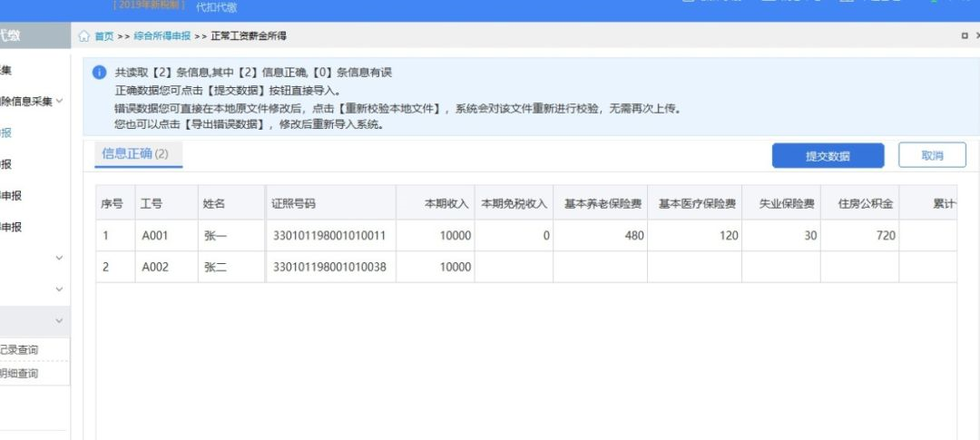Image resolution: width=980 pixels, height=440 pixels.
Task: Select the row with 工号 A002
Action: click(155, 268)
